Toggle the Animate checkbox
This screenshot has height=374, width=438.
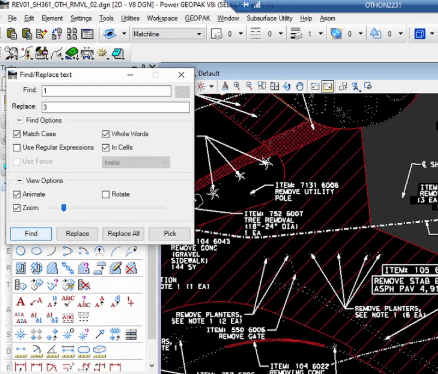click(17, 194)
